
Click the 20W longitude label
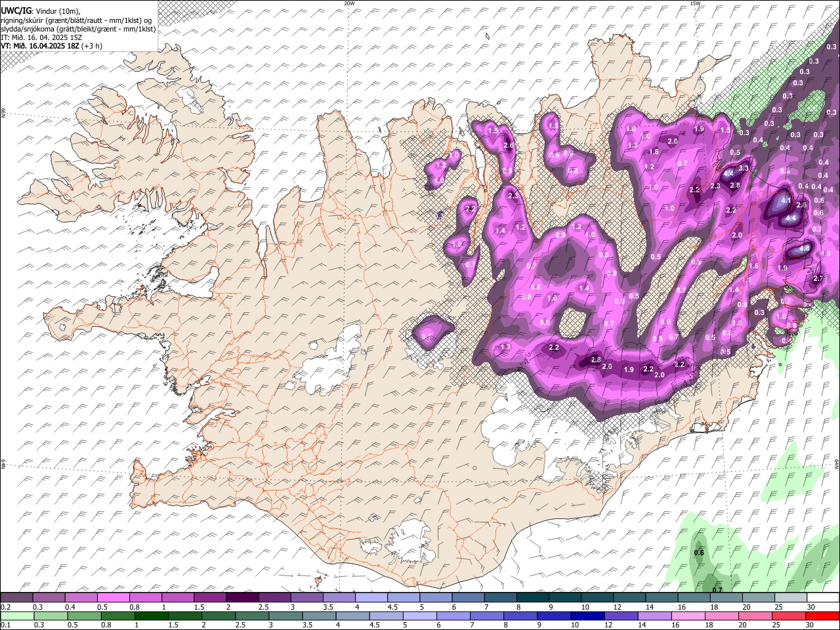(x=349, y=3)
